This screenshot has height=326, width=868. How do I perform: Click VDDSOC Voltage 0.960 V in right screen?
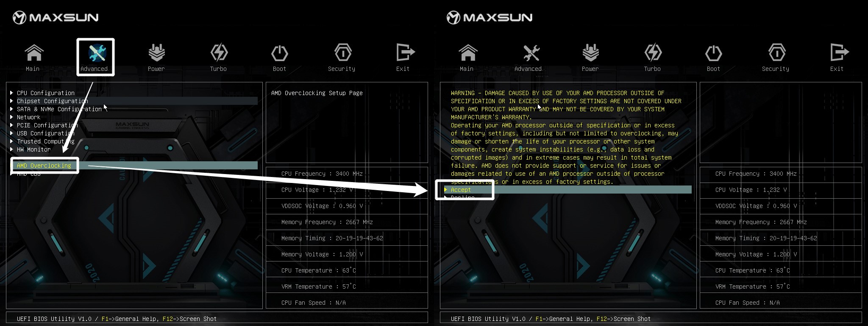click(x=756, y=206)
